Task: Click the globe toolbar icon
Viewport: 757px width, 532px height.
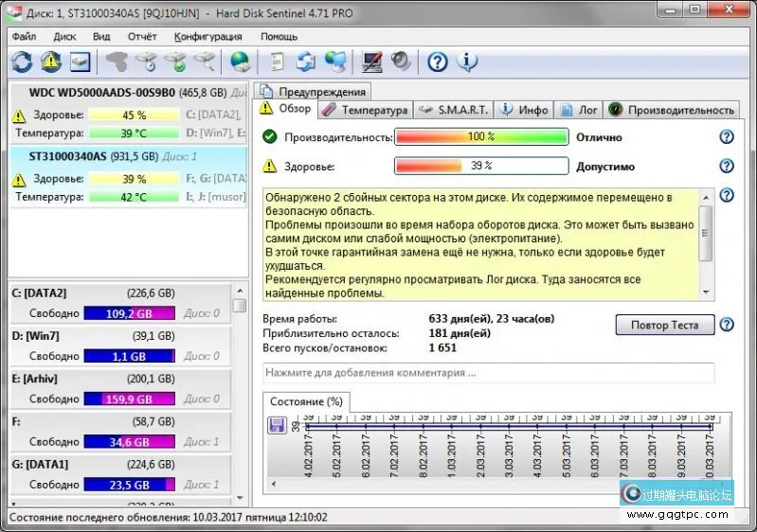Action: (241, 62)
